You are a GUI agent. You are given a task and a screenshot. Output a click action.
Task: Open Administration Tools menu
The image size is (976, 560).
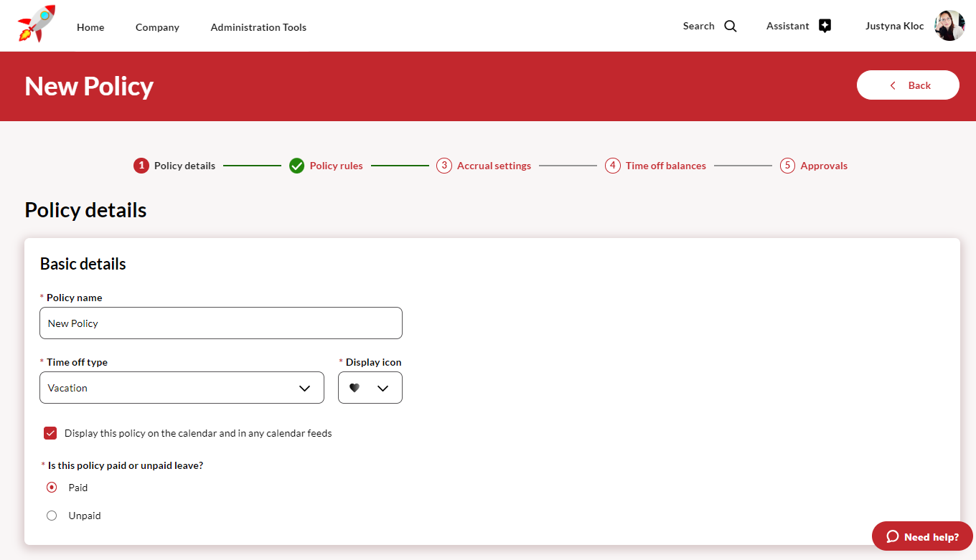(258, 27)
